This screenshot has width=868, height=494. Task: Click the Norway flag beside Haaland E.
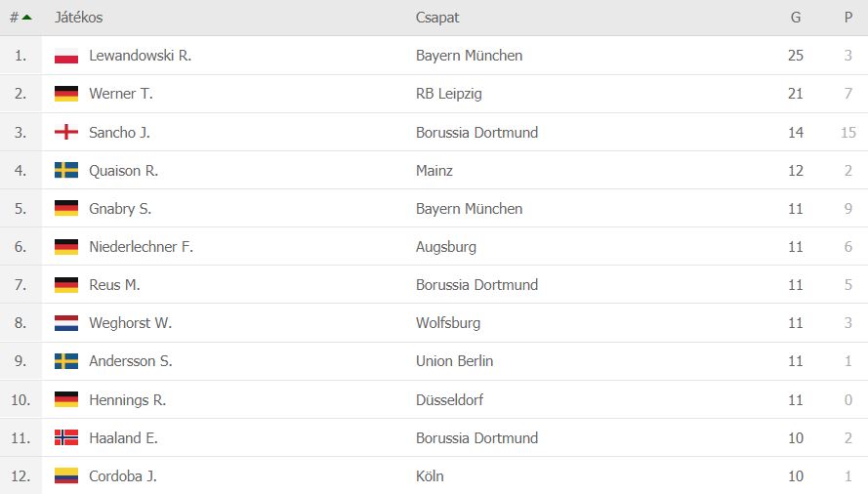65,437
